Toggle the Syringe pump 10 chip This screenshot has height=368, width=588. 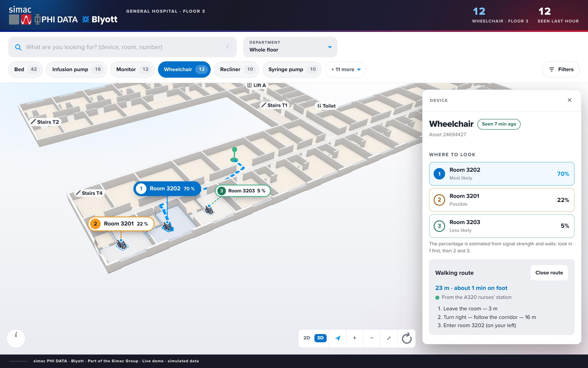tap(292, 69)
